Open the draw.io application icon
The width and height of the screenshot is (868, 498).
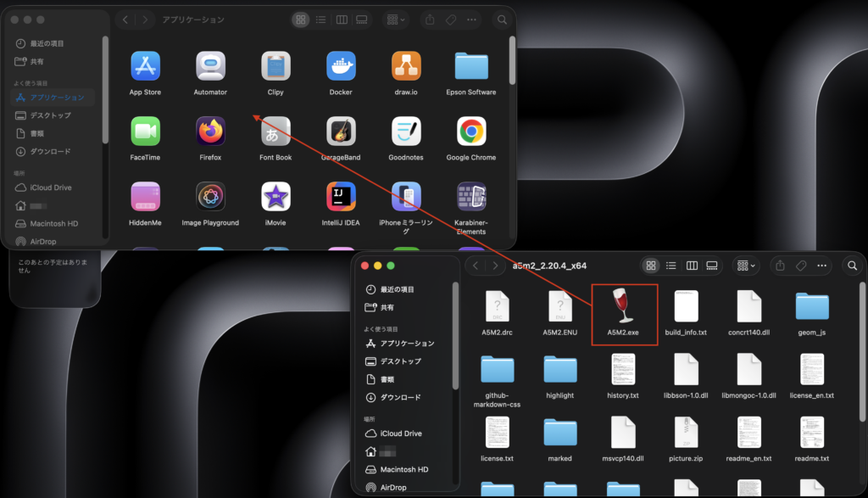tap(406, 66)
